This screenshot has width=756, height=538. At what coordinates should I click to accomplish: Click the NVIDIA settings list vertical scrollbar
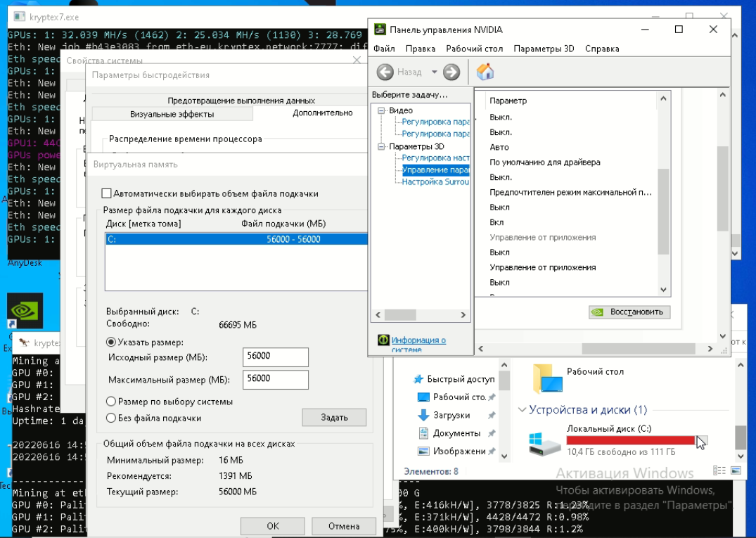click(663, 211)
